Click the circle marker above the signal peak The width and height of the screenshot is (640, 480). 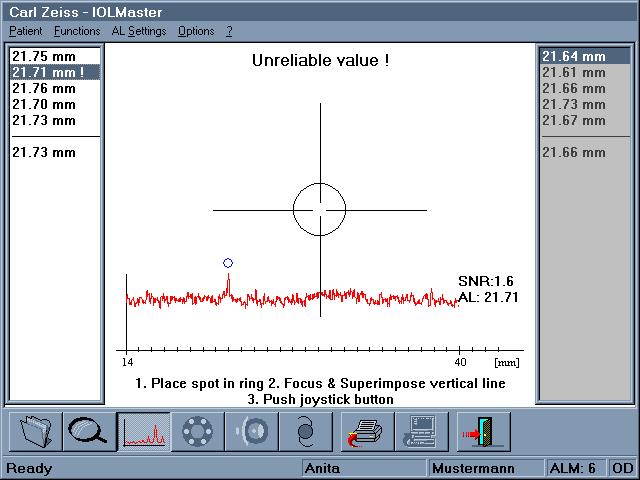228,263
